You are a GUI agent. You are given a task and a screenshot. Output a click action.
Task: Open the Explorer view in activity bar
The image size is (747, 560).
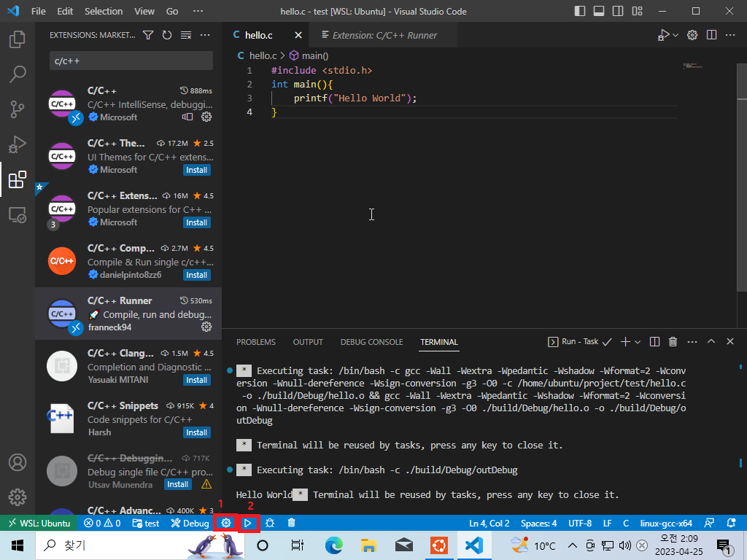point(18,39)
